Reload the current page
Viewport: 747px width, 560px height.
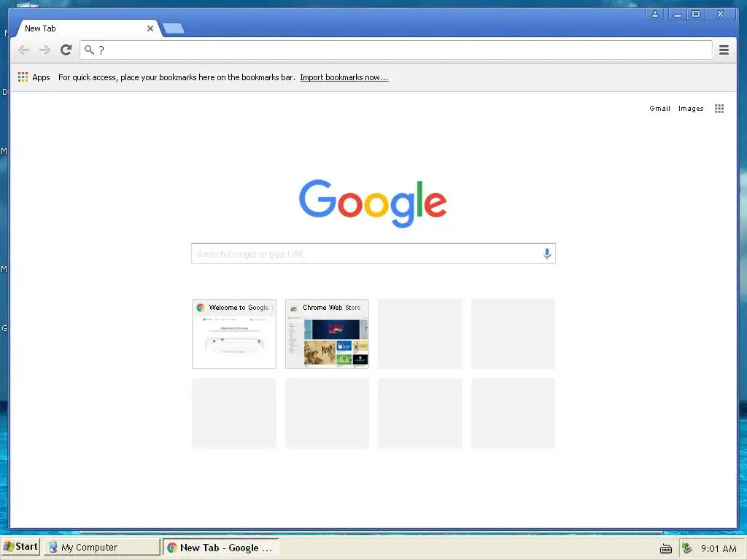tap(66, 50)
